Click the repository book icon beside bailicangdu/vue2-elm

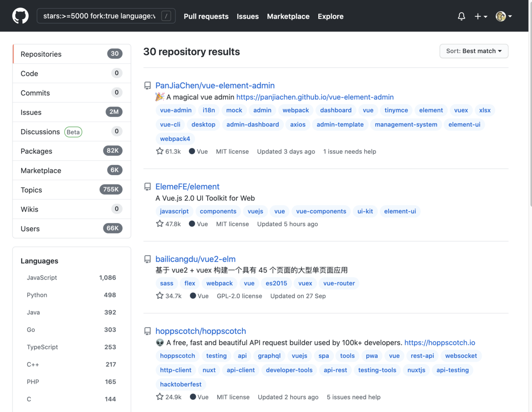pyautogui.click(x=147, y=259)
